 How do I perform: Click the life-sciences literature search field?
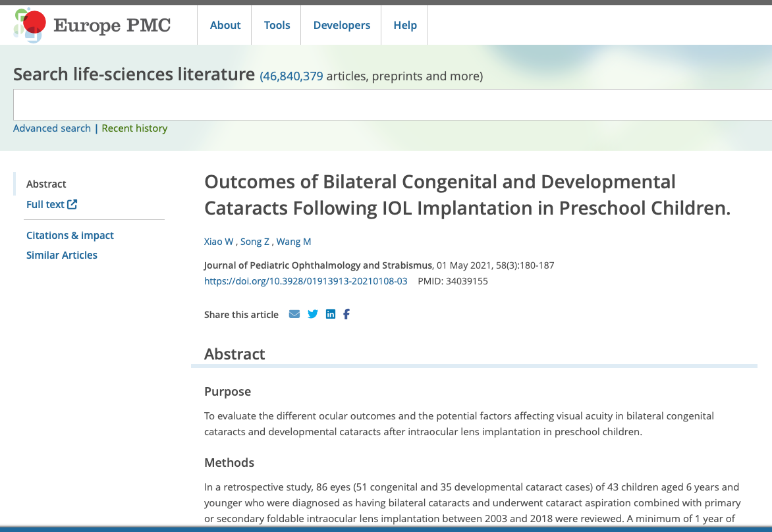392,105
